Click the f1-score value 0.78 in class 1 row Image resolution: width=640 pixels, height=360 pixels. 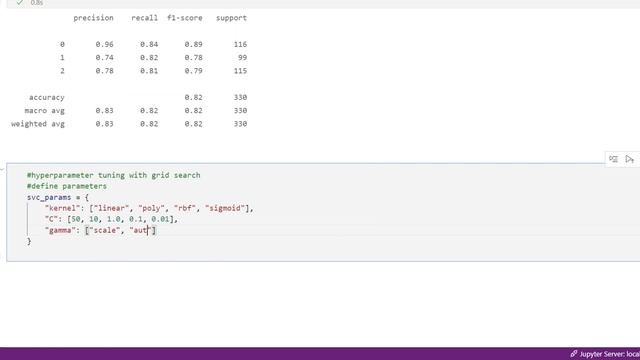click(x=193, y=58)
